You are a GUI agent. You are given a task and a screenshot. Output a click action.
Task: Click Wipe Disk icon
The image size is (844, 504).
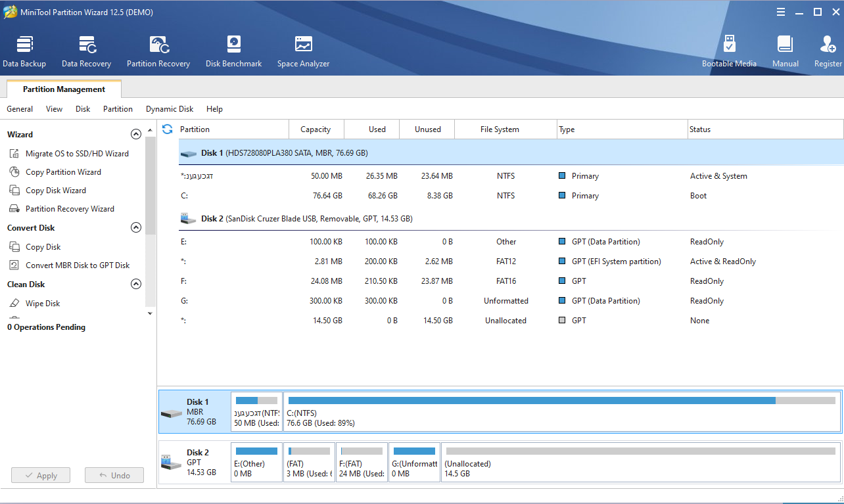tap(14, 304)
